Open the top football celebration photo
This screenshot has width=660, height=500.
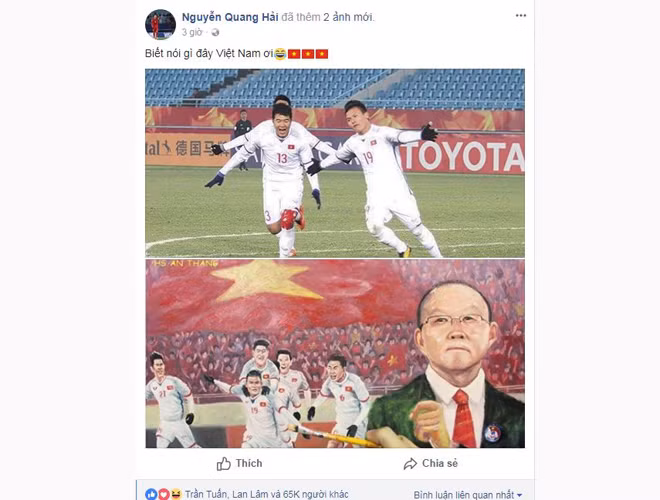335,163
